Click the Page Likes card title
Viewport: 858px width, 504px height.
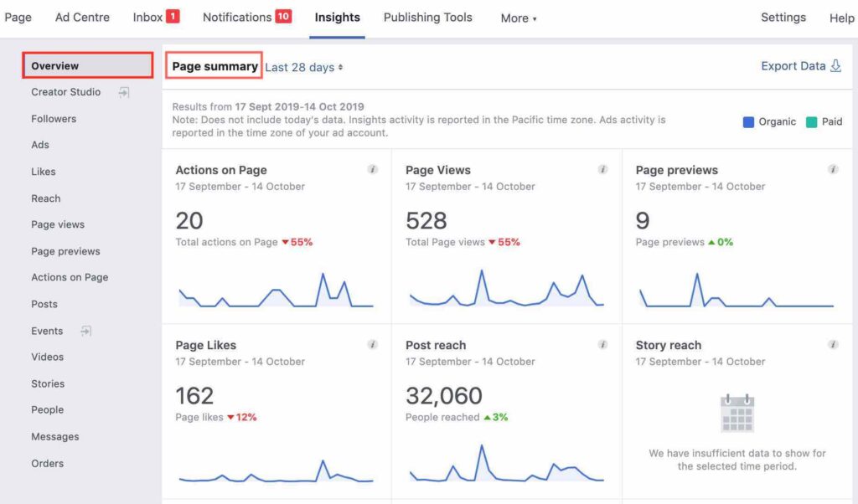[x=206, y=345]
